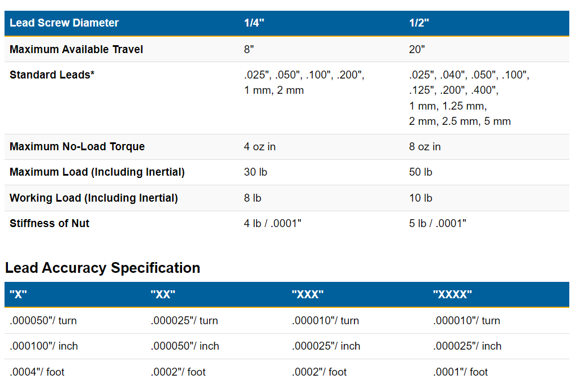Image resolution: width=571 pixels, height=392 pixels.
Task: Click the .000050"/ turn value under "X"
Action: [x=43, y=320]
